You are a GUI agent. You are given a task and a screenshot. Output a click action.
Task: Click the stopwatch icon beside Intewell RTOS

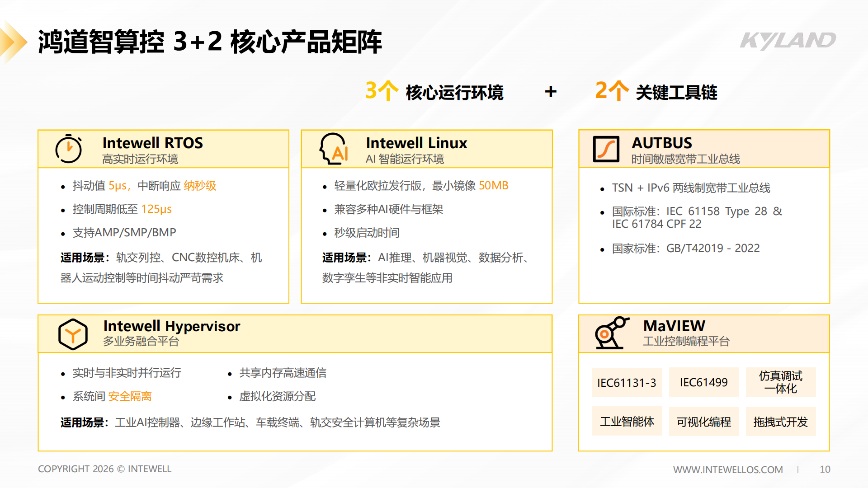point(68,149)
